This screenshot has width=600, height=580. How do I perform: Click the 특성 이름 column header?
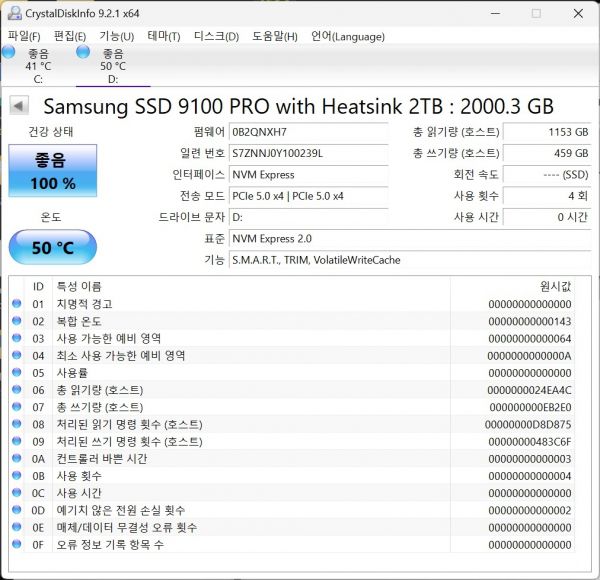(251, 286)
